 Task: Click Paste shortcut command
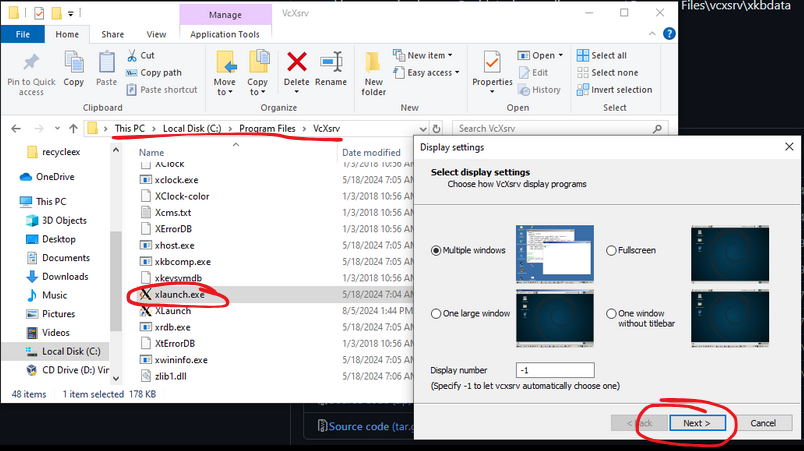click(162, 90)
